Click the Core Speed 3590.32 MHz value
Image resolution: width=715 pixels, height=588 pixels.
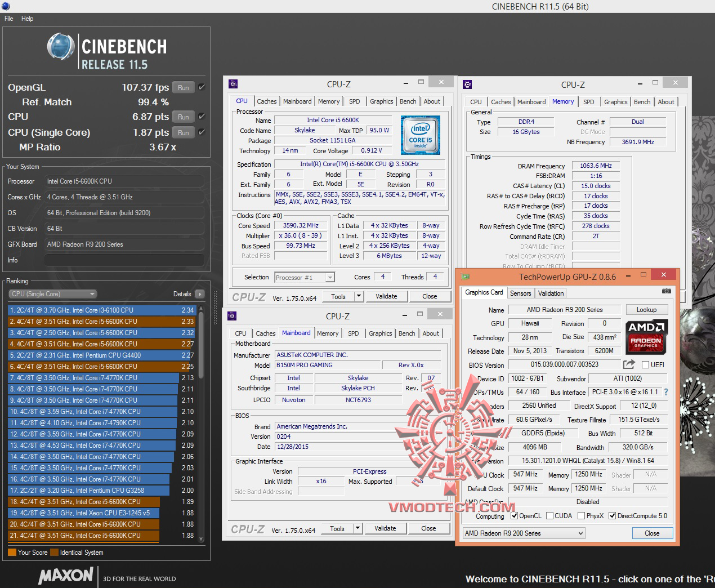coord(301,225)
